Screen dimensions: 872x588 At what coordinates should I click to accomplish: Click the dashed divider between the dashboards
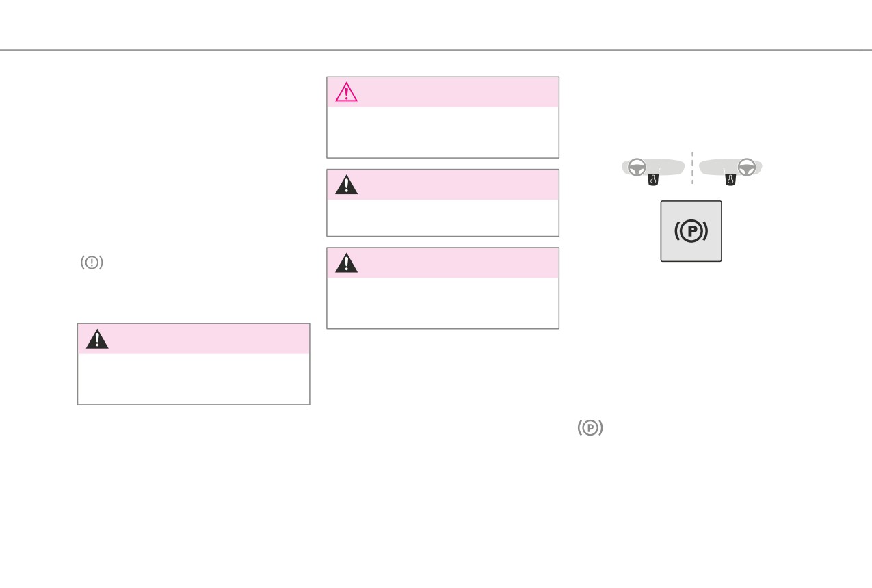(x=692, y=168)
